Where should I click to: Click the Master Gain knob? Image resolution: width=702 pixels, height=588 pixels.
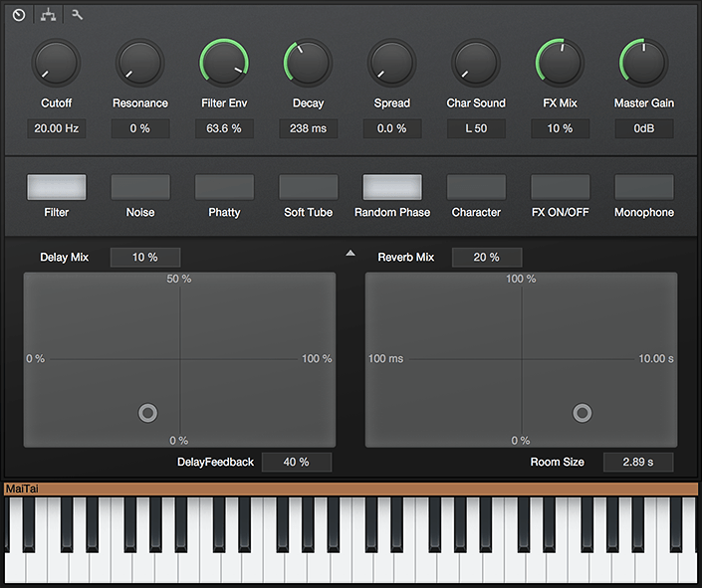(x=644, y=63)
